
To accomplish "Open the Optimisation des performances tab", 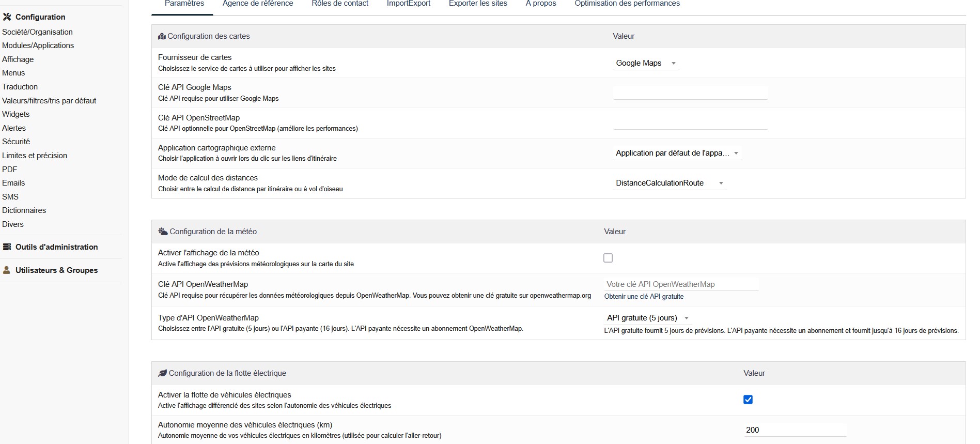I will (x=627, y=4).
